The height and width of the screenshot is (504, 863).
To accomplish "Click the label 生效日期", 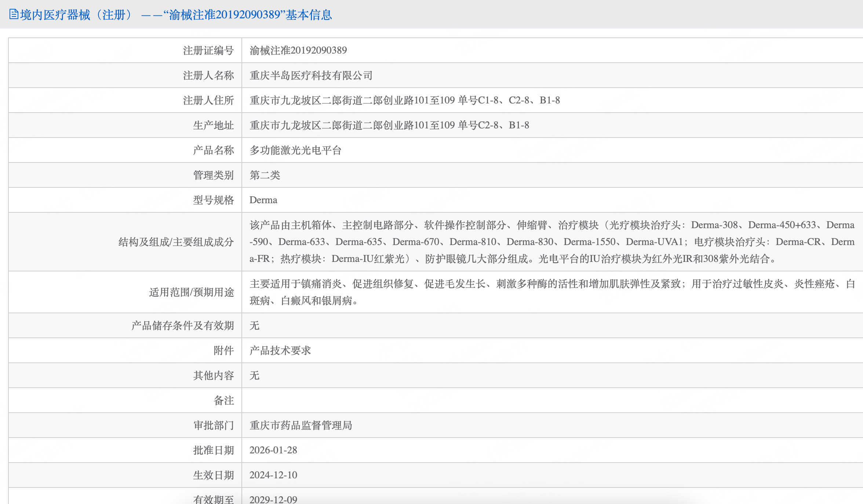I will (214, 475).
